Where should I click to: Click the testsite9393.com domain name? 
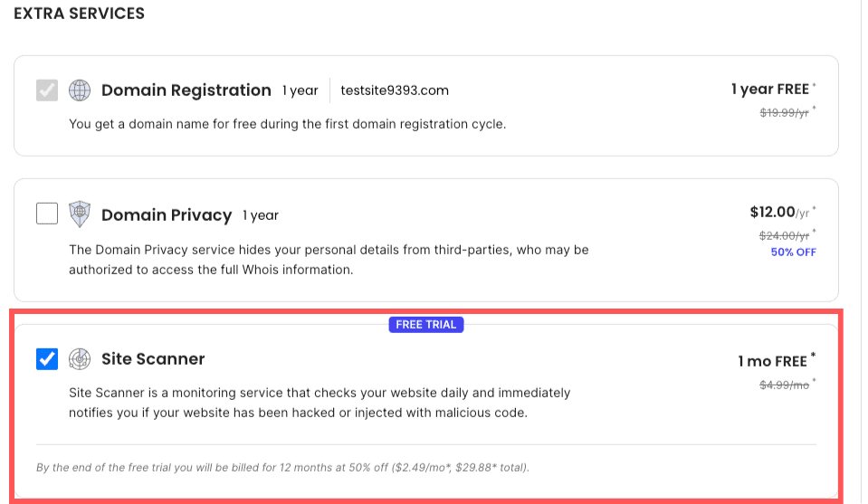click(x=395, y=90)
